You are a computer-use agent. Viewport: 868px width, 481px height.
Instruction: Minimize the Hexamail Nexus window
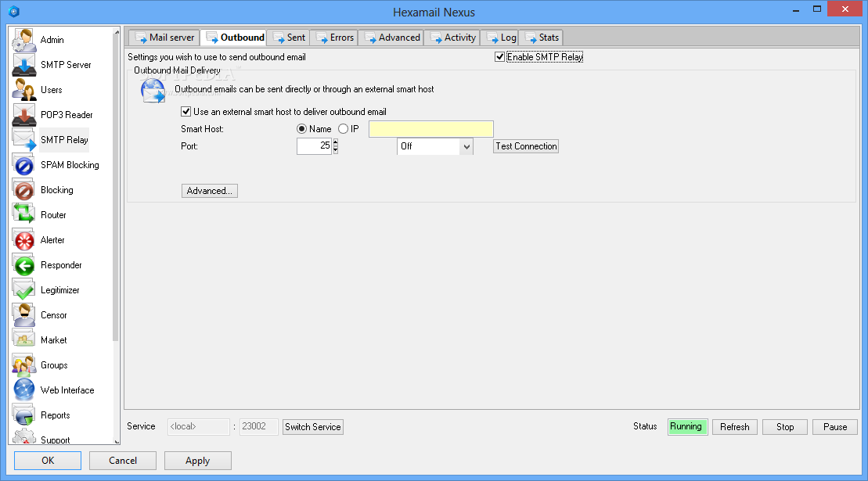tap(795, 9)
